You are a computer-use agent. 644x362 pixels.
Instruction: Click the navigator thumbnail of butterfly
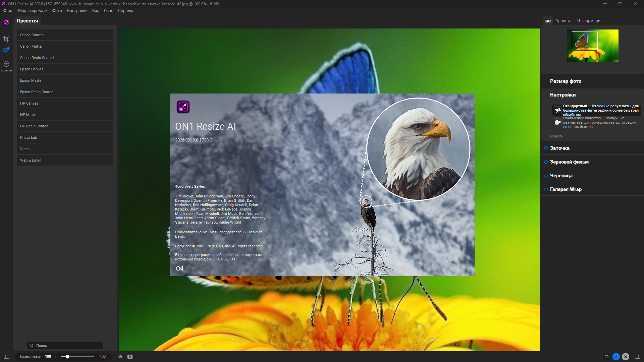click(x=593, y=46)
